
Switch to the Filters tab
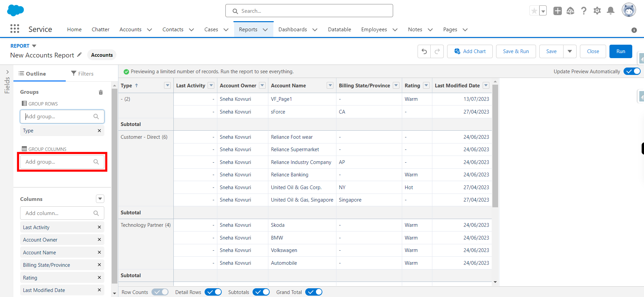(x=82, y=74)
